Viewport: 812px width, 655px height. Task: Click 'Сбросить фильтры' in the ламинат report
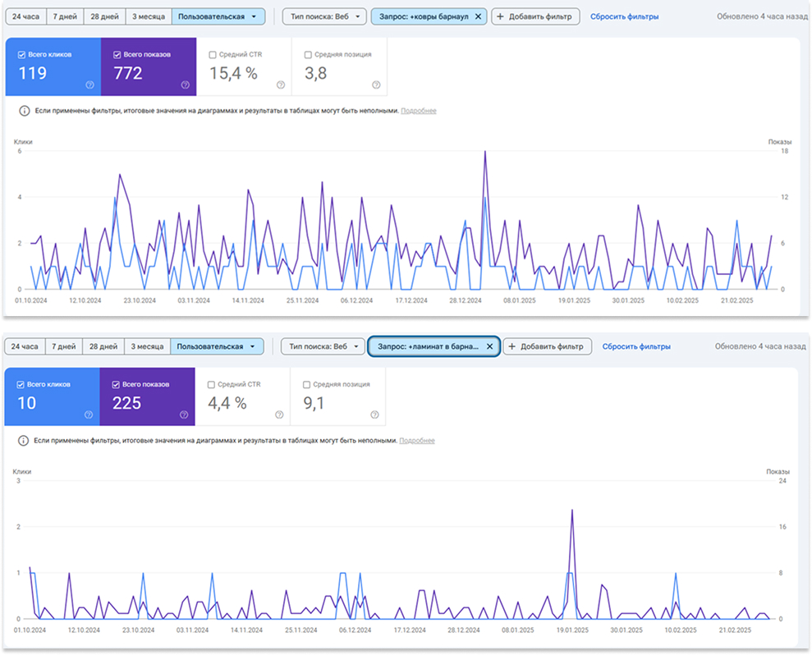(x=636, y=346)
